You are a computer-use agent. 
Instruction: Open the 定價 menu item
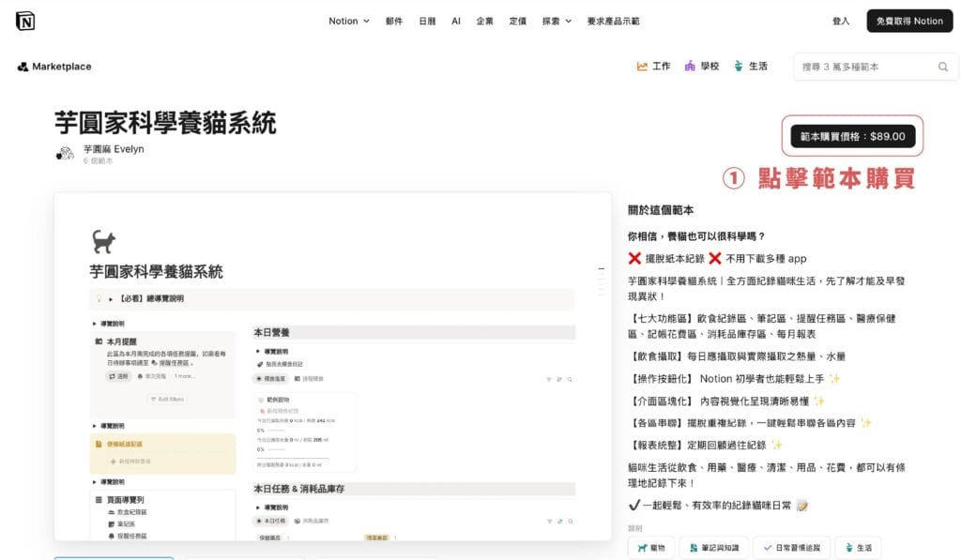(x=518, y=21)
